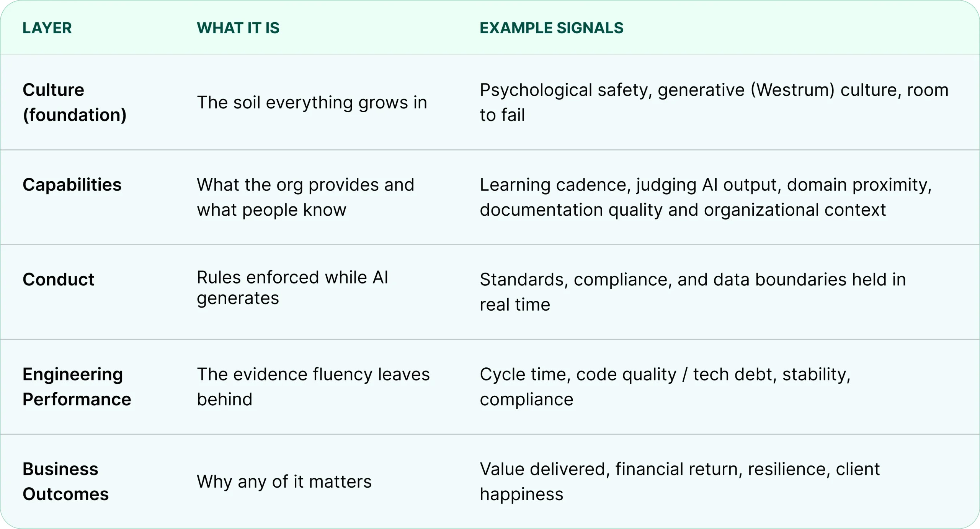Click 'Standards, compliance, and data boundaries' cell
Screen dimensions: 980x529
pyautogui.click(x=693, y=292)
